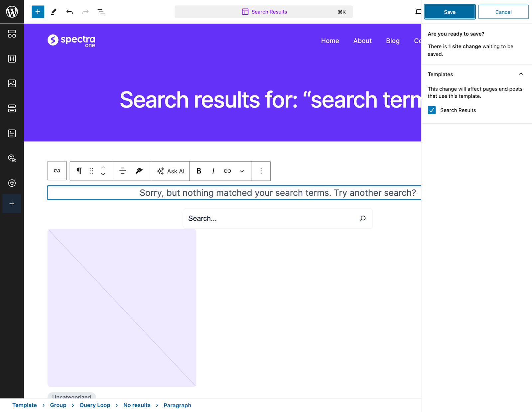The image size is (532, 412).
Task: Open the block options three-dot menu
Action: click(x=261, y=171)
